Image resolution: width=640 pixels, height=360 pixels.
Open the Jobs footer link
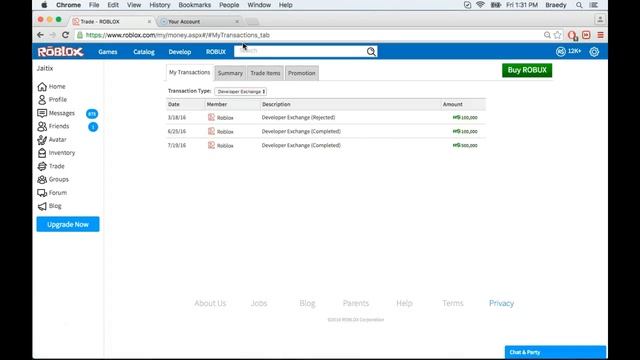(x=259, y=303)
